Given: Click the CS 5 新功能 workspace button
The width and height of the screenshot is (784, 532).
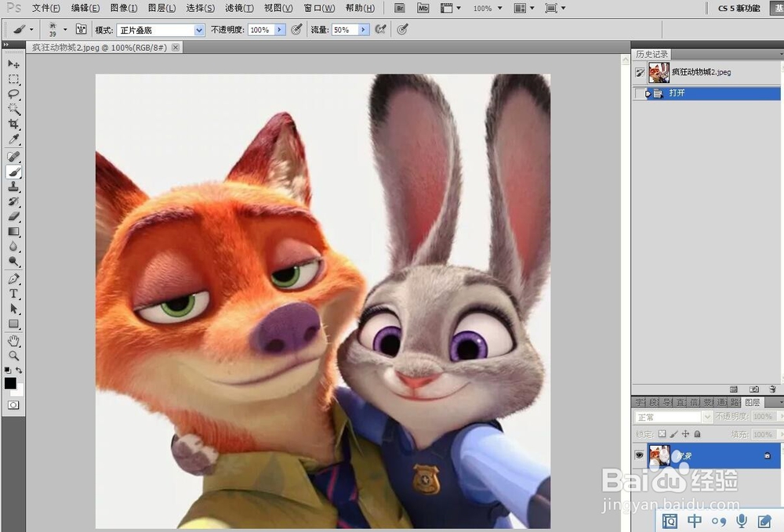Looking at the screenshot, I should coord(739,8).
